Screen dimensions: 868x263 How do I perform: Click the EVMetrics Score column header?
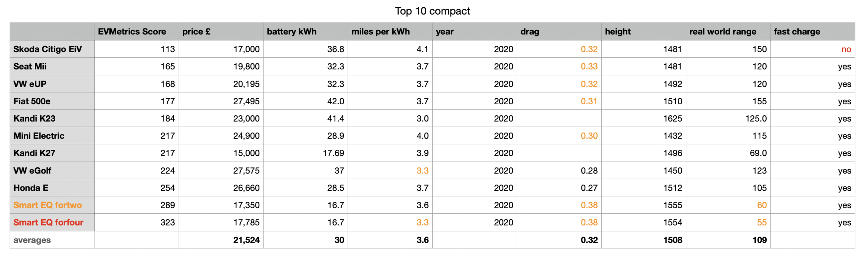click(132, 32)
